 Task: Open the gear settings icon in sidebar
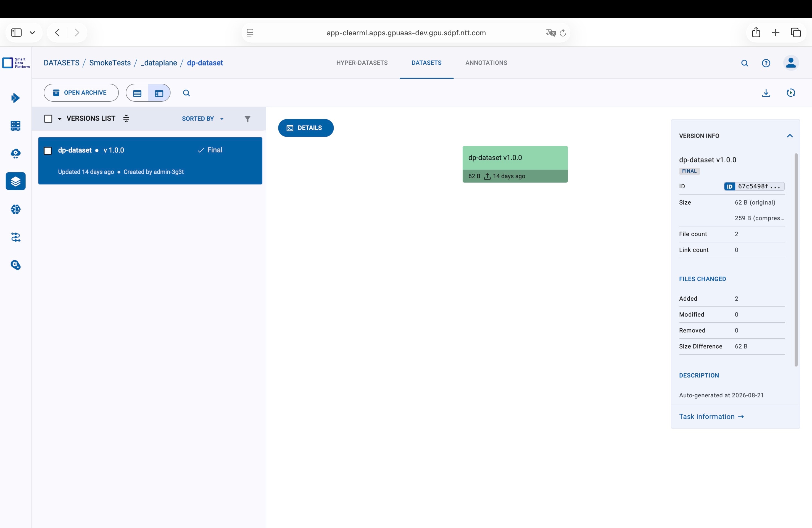click(15, 265)
